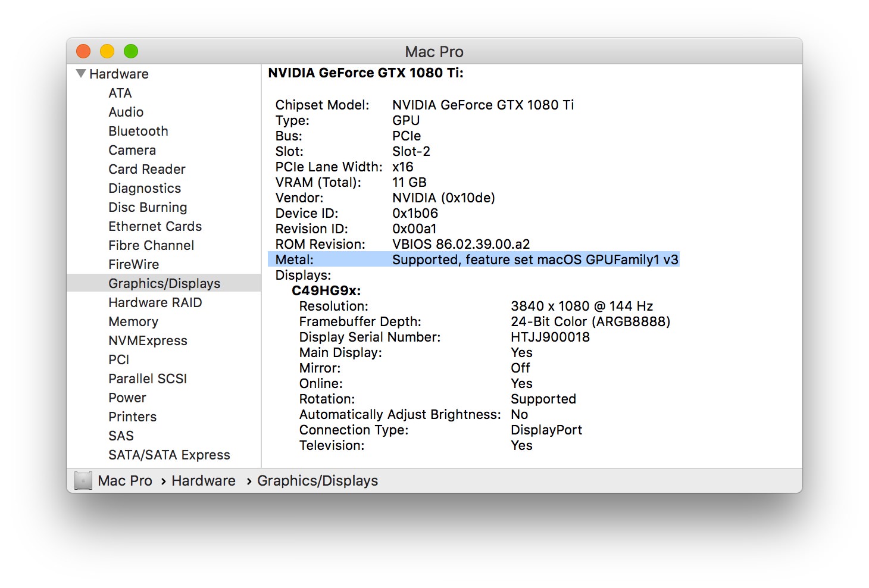Minimize the window with yellow button

pyautogui.click(x=107, y=51)
